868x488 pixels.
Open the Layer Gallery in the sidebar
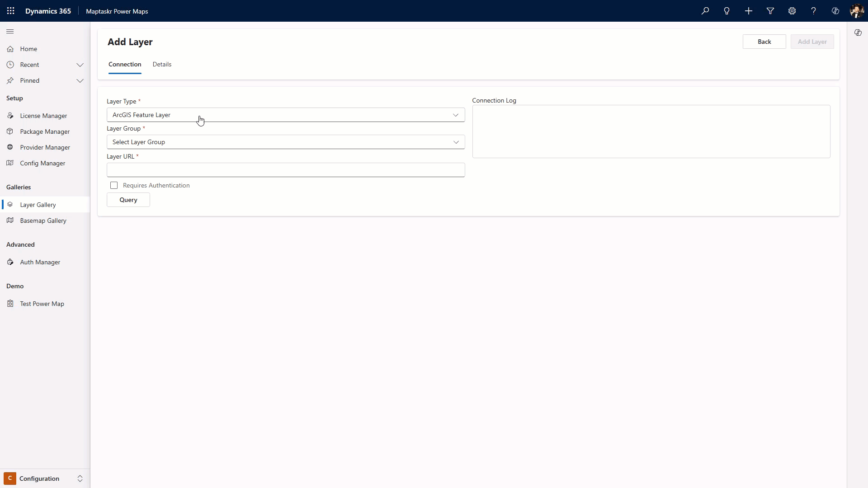point(38,204)
